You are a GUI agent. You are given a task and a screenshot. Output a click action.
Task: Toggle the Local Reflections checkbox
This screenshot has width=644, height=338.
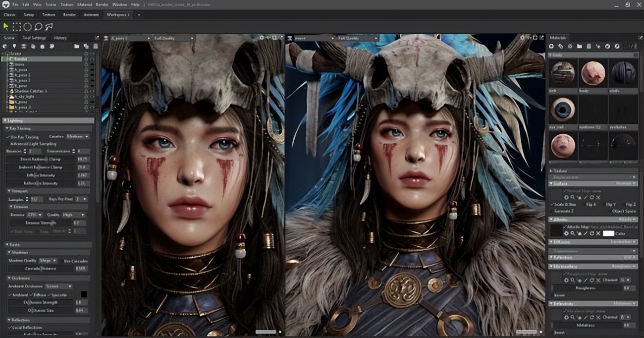click(x=8, y=328)
